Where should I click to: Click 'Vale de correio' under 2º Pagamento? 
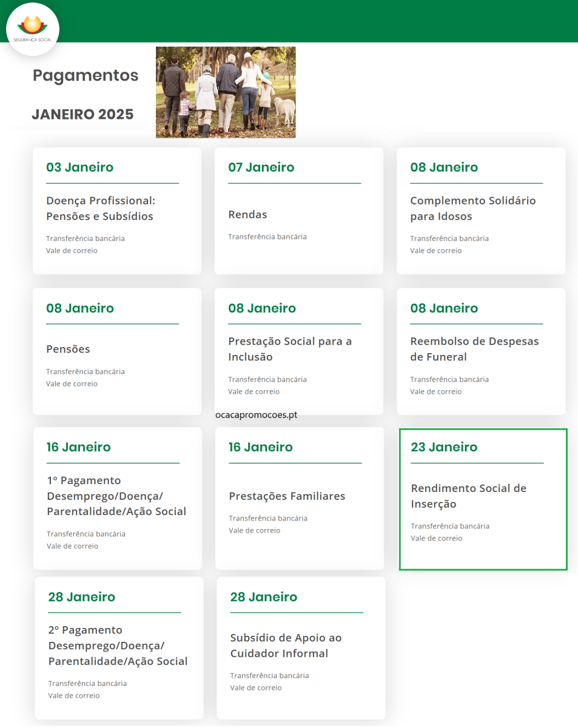73,695
